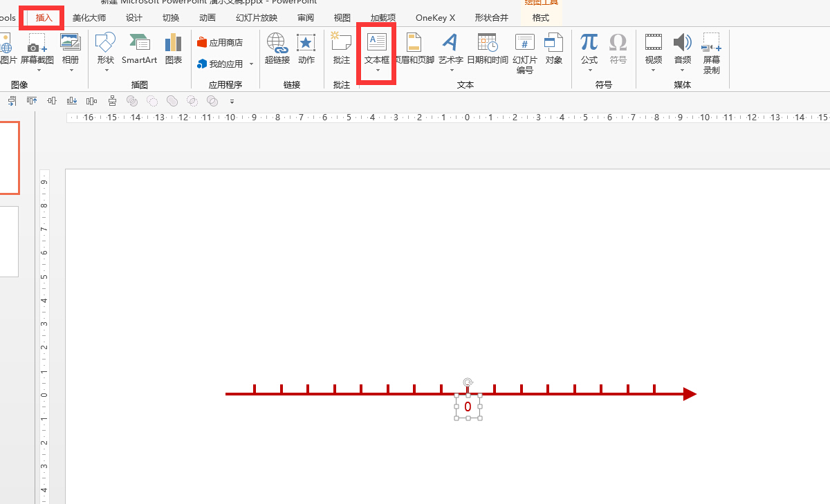Viewport: 830px width, 504px height.
Task: Expand the 音频 dropdown arrow
Action: click(683, 70)
